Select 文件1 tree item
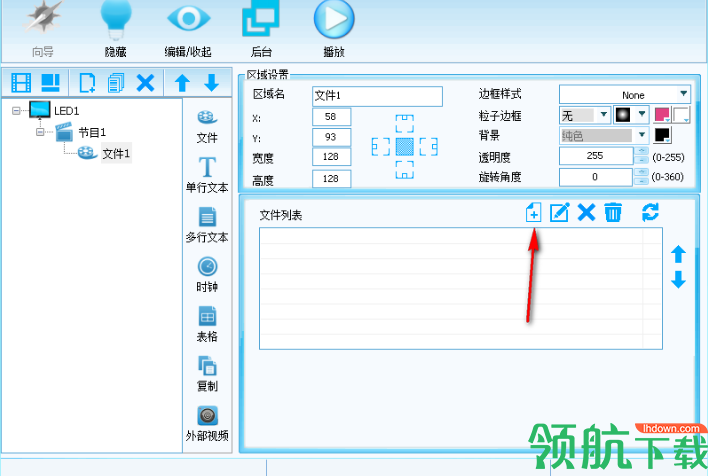 pos(116,154)
